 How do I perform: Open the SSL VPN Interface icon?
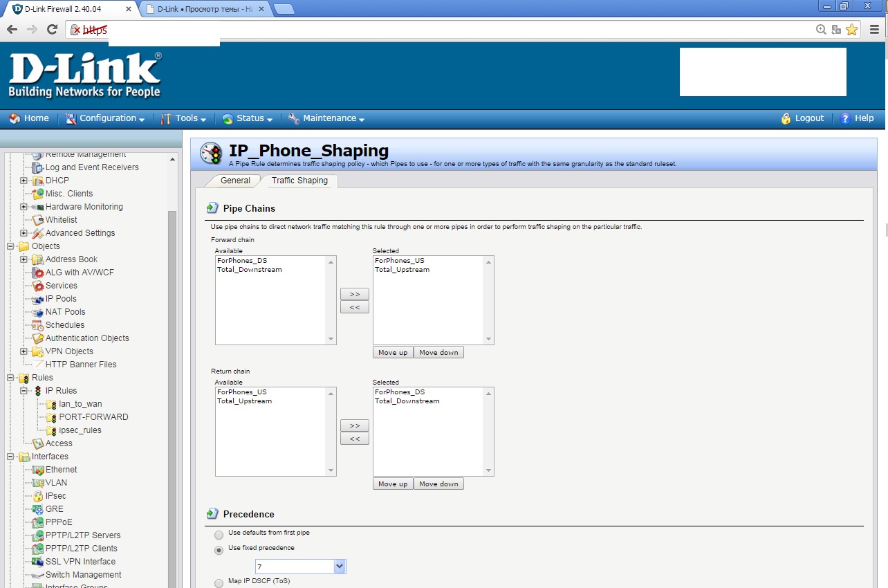click(38, 562)
